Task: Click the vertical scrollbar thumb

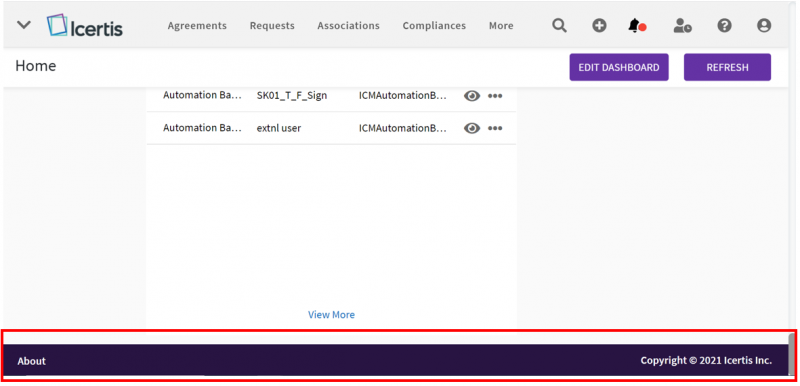Action: 791,354
